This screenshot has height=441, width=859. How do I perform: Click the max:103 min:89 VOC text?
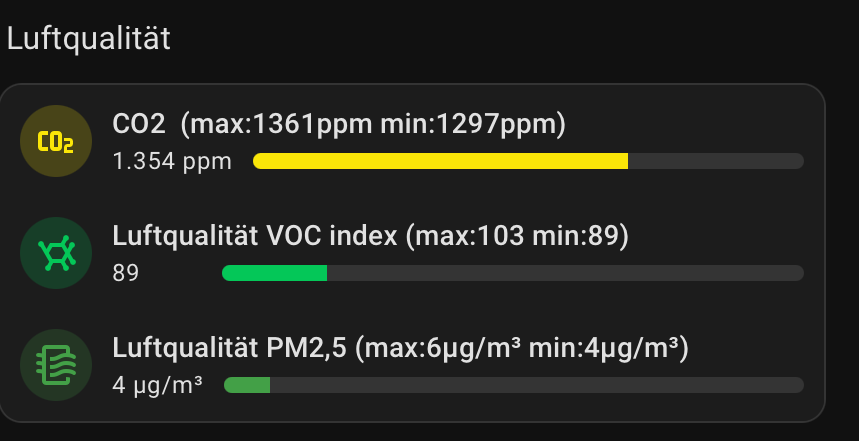click(517, 237)
